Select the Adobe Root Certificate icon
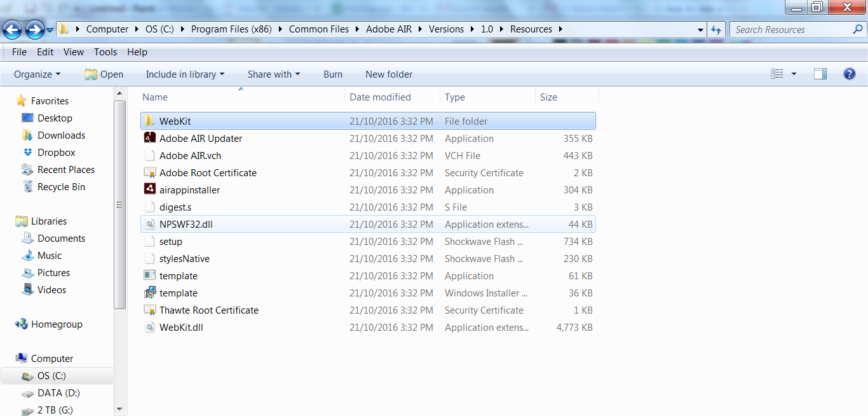Screen dimensions: 868x416 point(149,172)
